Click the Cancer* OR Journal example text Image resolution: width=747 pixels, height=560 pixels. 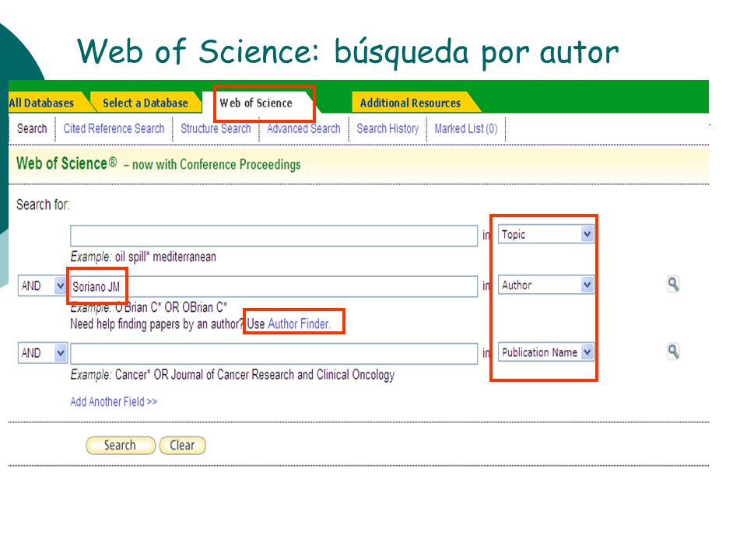point(255,375)
